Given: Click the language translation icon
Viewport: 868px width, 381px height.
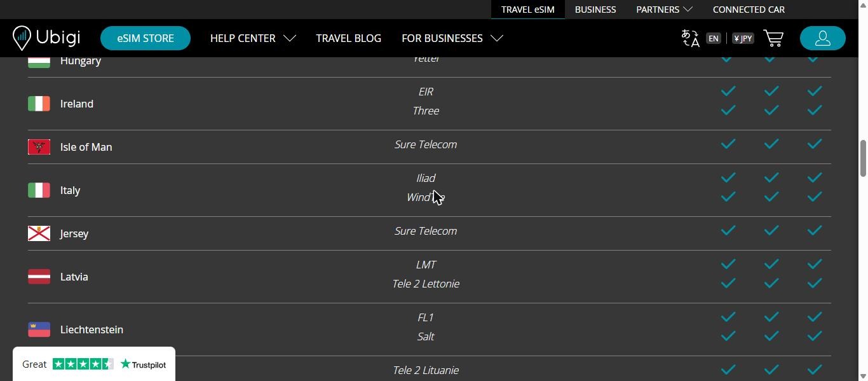Looking at the screenshot, I should [690, 38].
